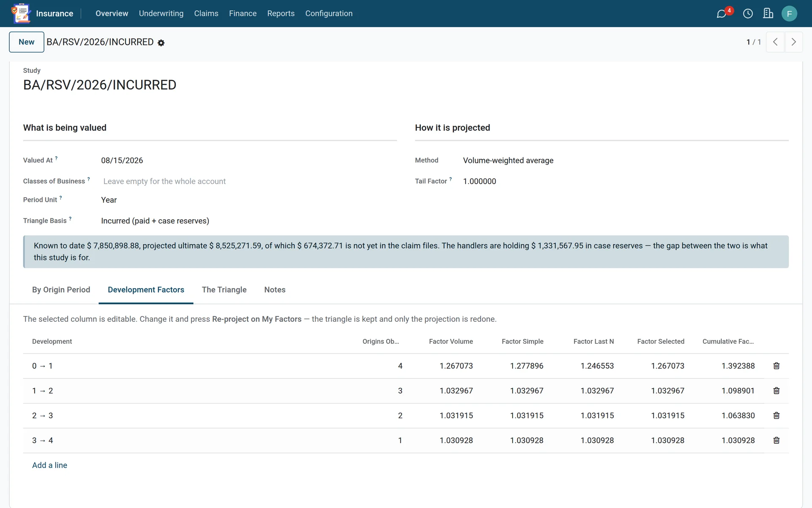
Task: Open the Method dropdown Volume-weighted average
Action: (x=625, y=160)
